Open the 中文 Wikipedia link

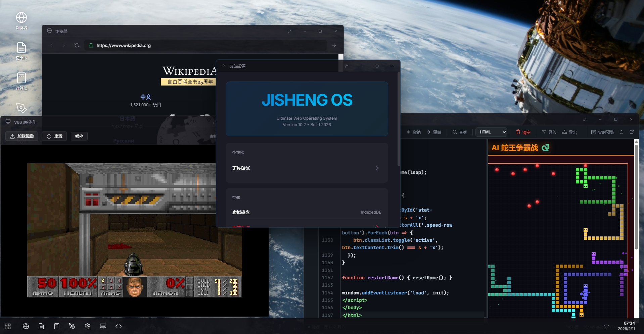pos(145,97)
